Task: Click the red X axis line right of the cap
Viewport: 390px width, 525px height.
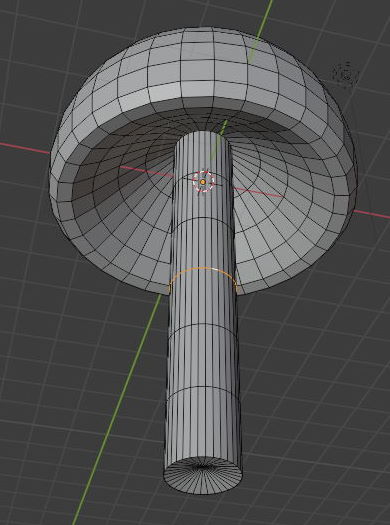Action: tap(372, 214)
